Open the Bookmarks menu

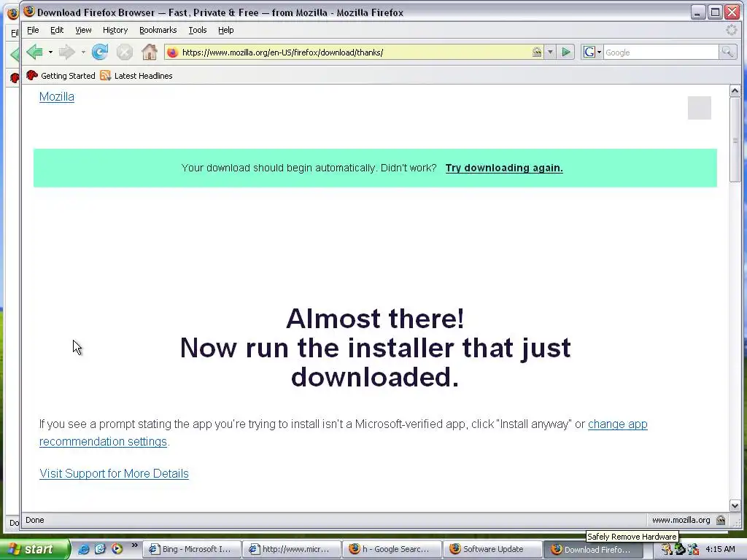[158, 30]
